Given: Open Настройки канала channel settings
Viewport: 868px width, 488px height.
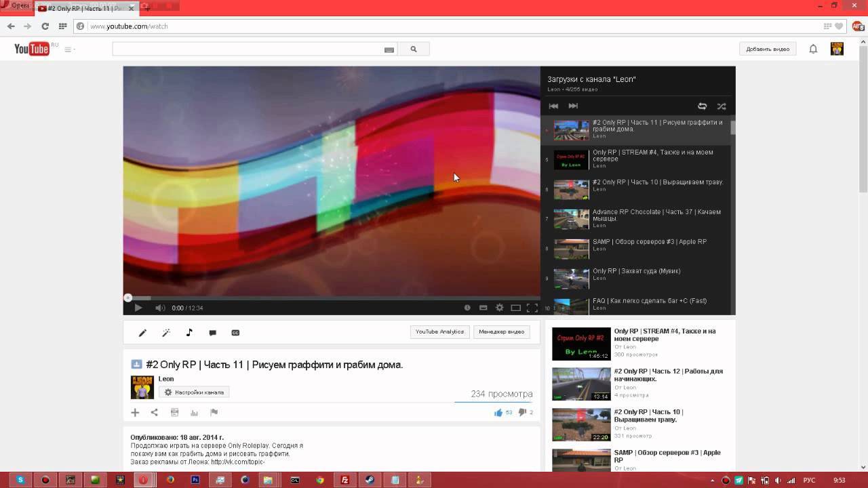Looking at the screenshot, I should [194, 392].
